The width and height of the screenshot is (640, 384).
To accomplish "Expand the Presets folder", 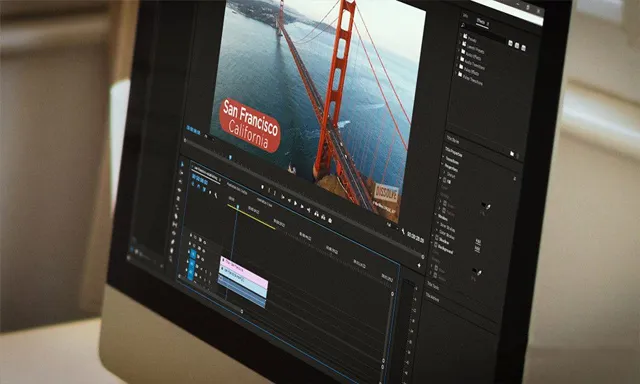I will tap(460, 34).
